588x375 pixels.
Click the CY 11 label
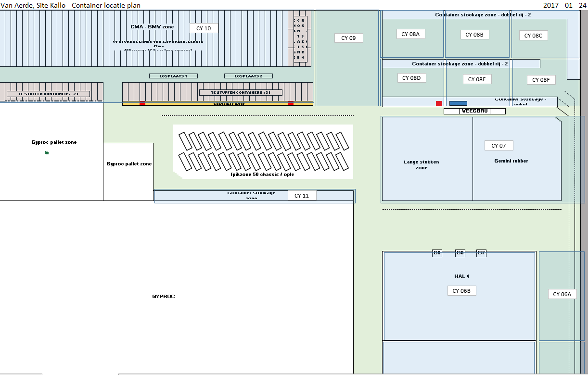(x=302, y=196)
